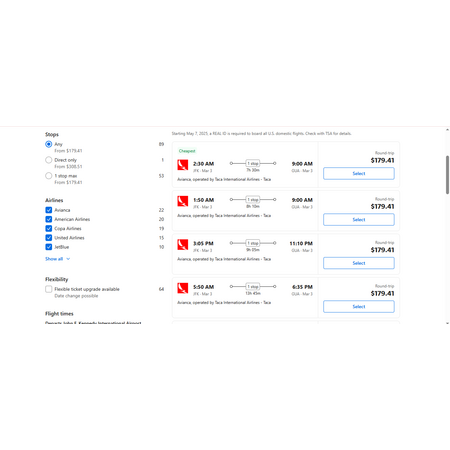Select the 5:50 AM flight for $179.41
The width and height of the screenshot is (450, 450).
pos(359,307)
